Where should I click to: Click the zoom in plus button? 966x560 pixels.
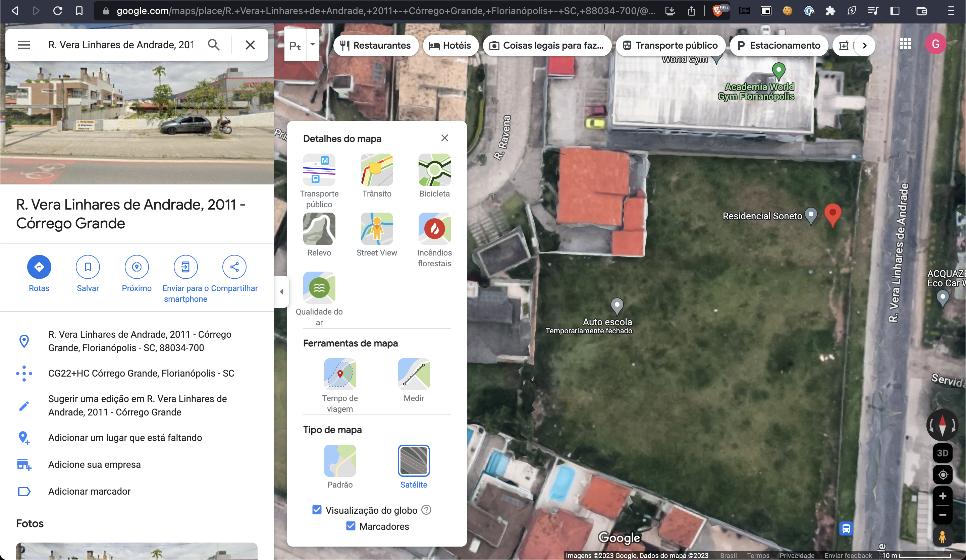[942, 496]
